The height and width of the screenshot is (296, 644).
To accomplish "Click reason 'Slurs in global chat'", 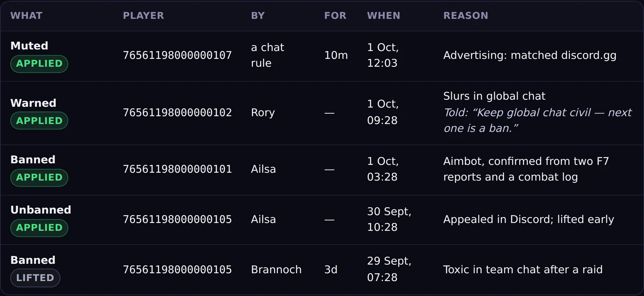I will [494, 96].
